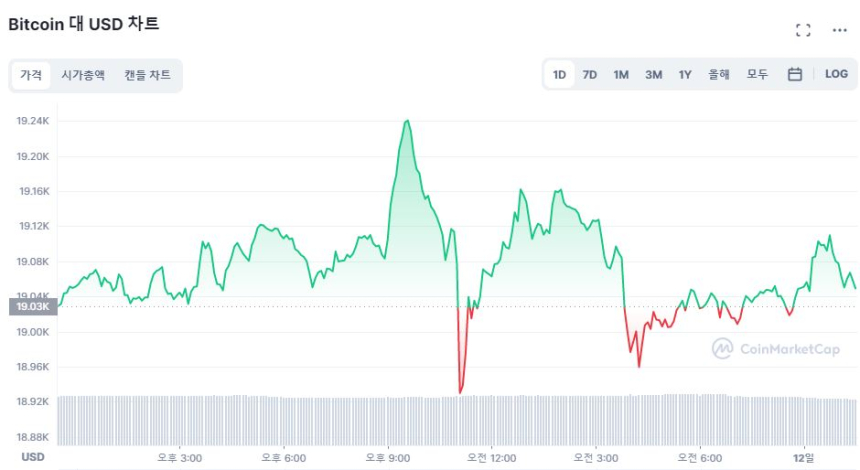Click the 오전 12:00 time axis label
Viewport: 860px width, 470px height.
click(x=492, y=457)
